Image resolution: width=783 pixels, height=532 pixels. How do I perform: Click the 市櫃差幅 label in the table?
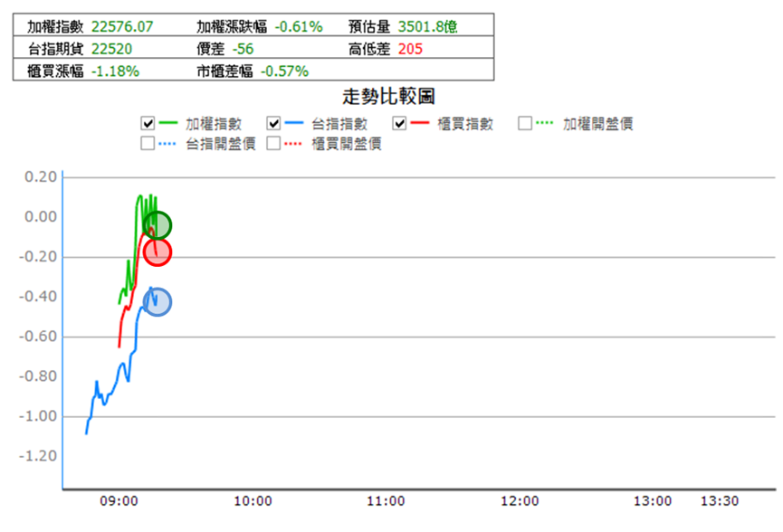pyautogui.click(x=224, y=71)
